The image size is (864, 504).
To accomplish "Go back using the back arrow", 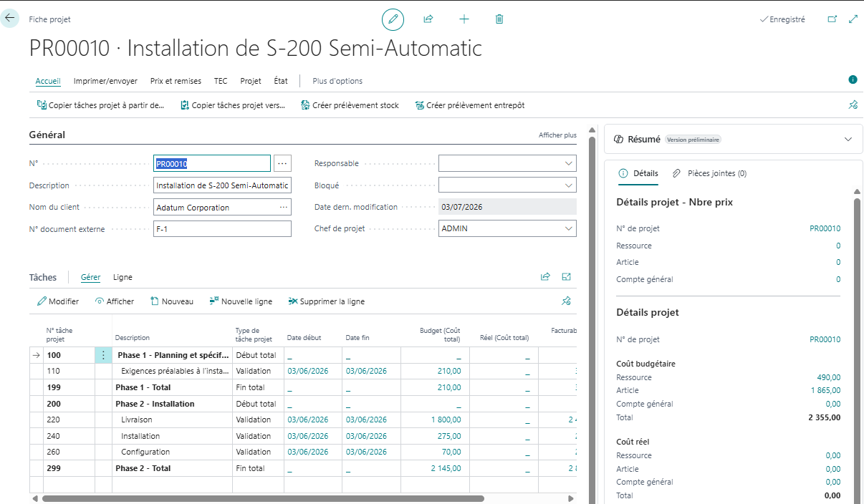I will pyautogui.click(x=10, y=18).
